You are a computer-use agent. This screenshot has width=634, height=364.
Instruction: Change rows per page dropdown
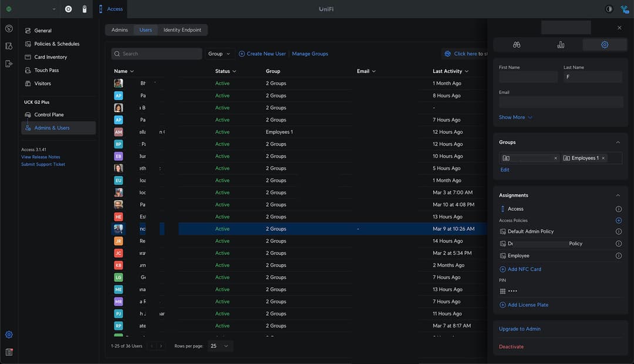[x=220, y=346]
